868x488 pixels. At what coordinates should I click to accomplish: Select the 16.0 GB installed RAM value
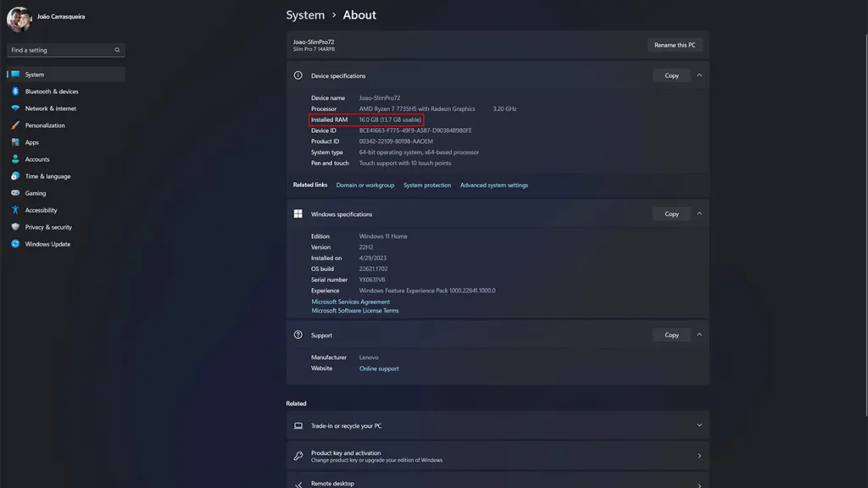point(390,119)
